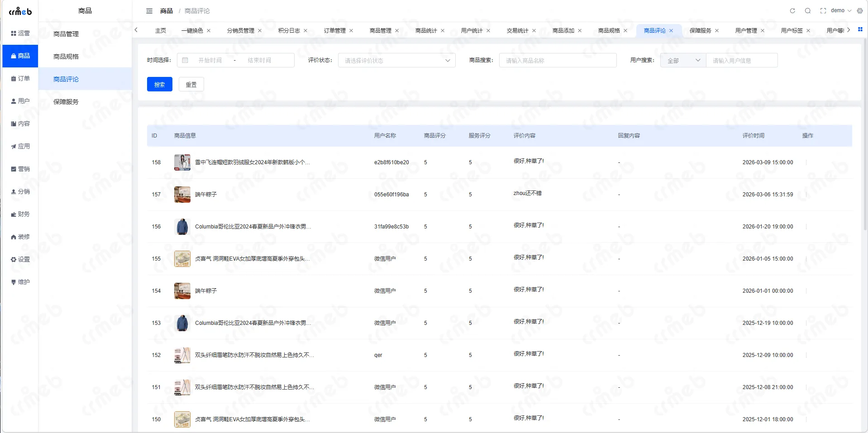This screenshot has width=868, height=433.
Task: Click review text zhou还不错
Action: pos(527,193)
